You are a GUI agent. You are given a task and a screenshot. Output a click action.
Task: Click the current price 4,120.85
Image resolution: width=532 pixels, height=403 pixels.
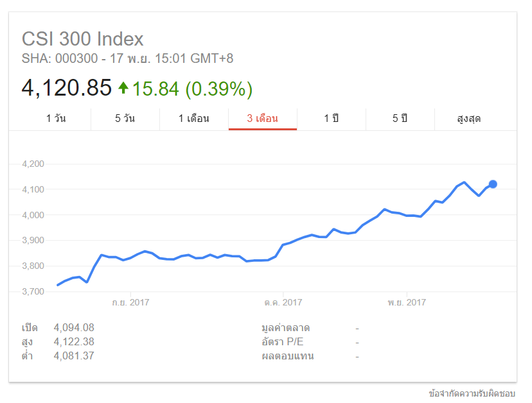(x=67, y=88)
